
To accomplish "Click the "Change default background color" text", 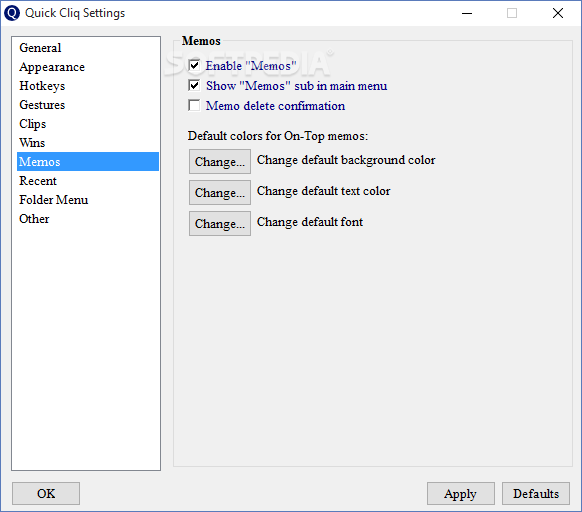I will click(x=346, y=160).
